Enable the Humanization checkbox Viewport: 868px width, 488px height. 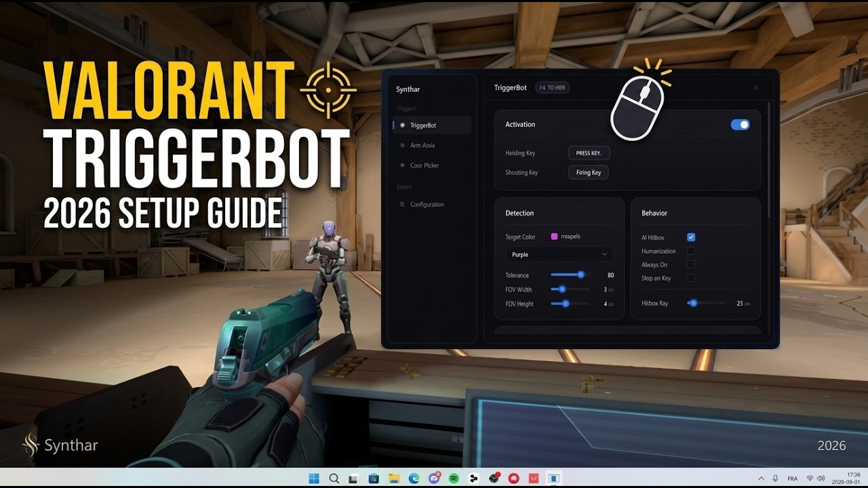pos(691,251)
